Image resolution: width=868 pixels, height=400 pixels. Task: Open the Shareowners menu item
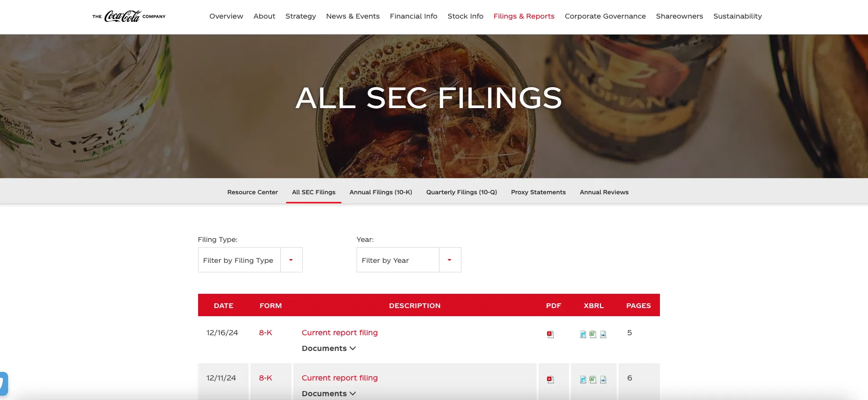click(679, 16)
